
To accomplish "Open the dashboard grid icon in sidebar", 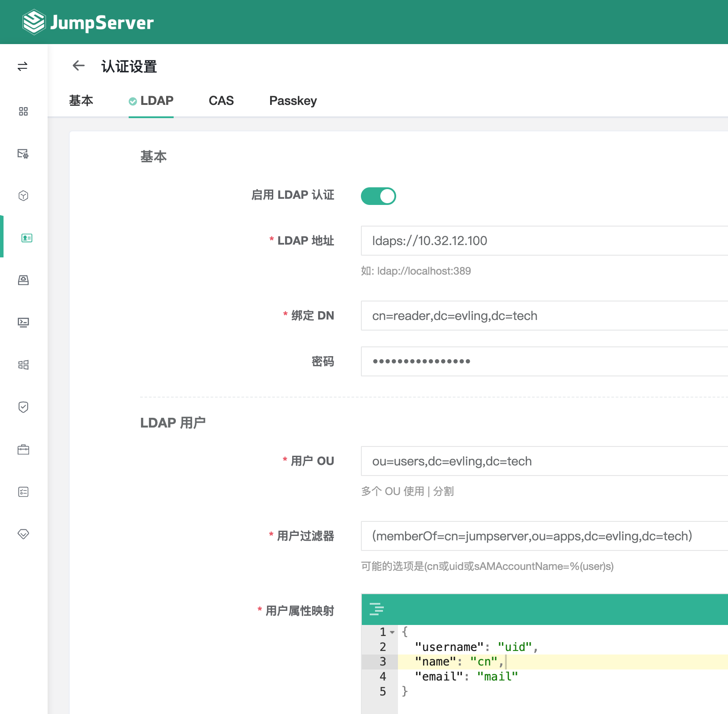I will [x=23, y=111].
